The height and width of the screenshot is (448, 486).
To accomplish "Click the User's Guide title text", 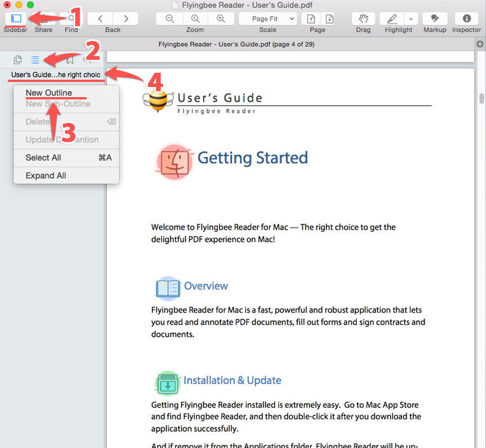I will pyautogui.click(x=220, y=98).
